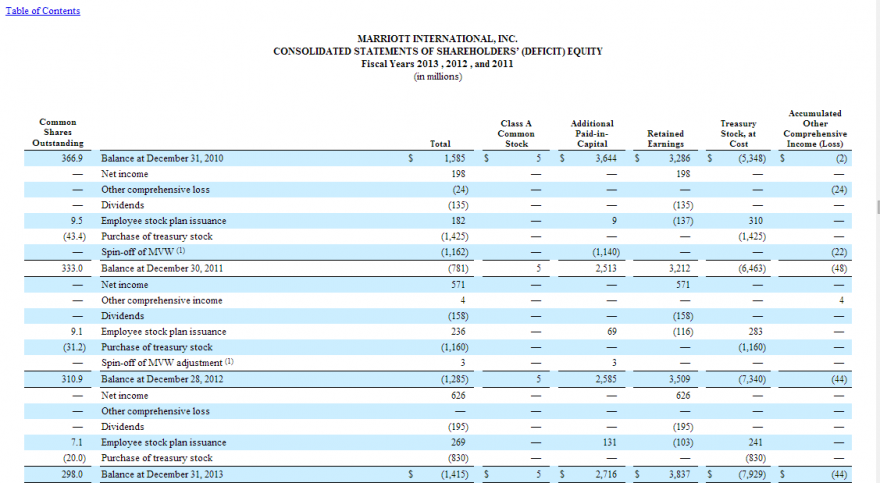Select the 'MARRIOTT INTERNATIONAL, INC.' heading

click(x=437, y=39)
